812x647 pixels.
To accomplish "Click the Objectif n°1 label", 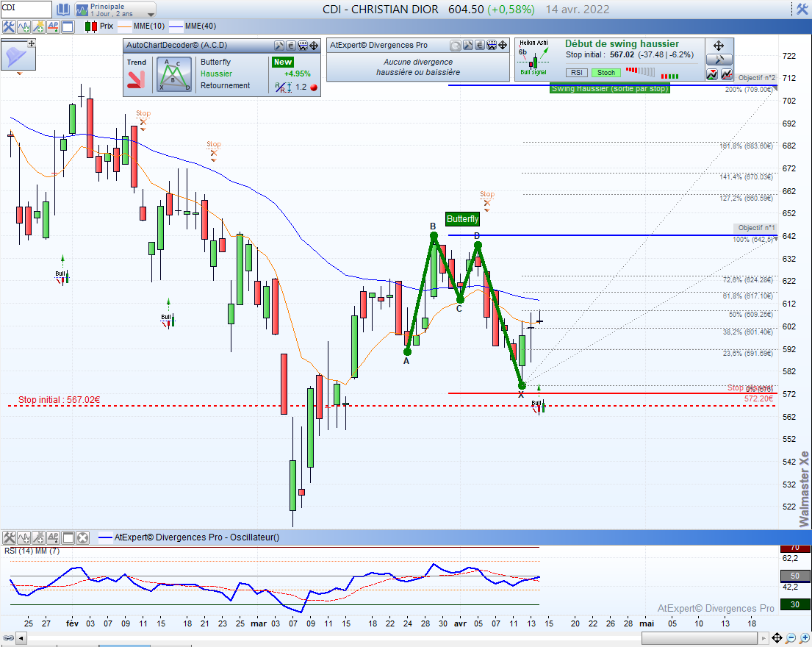I will [x=756, y=228].
